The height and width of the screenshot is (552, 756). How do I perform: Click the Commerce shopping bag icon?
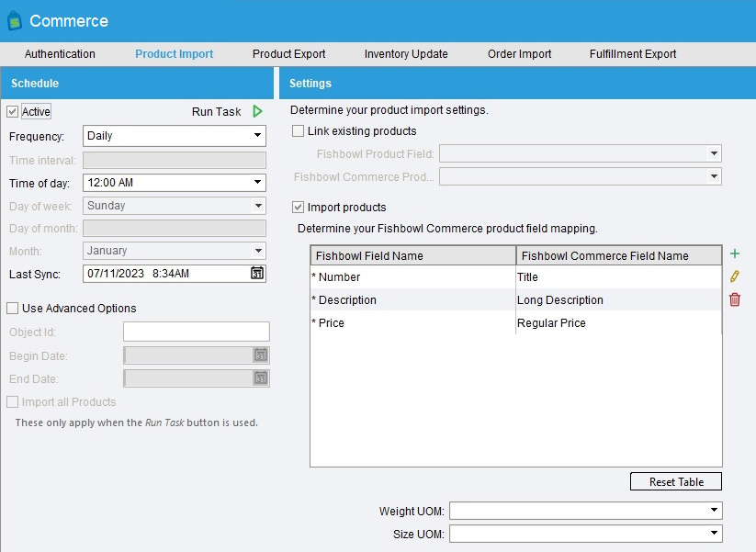tap(17, 20)
